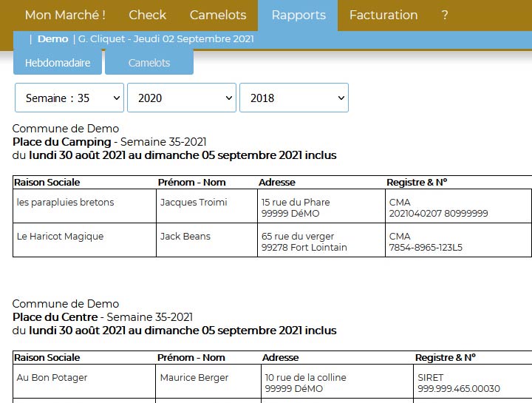
Task: Click Jacques Troimi name cell
Action: click(x=207, y=206)
